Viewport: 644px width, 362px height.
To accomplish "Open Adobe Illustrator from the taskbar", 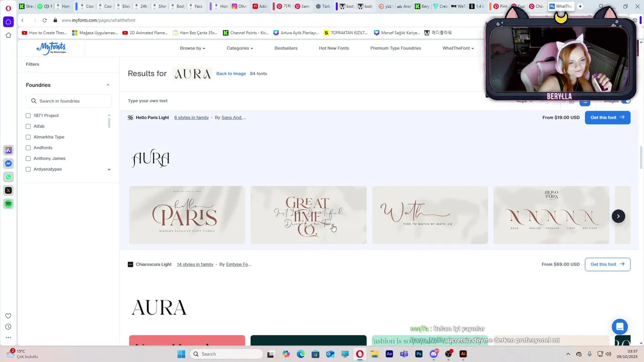I will click(463, 354).
